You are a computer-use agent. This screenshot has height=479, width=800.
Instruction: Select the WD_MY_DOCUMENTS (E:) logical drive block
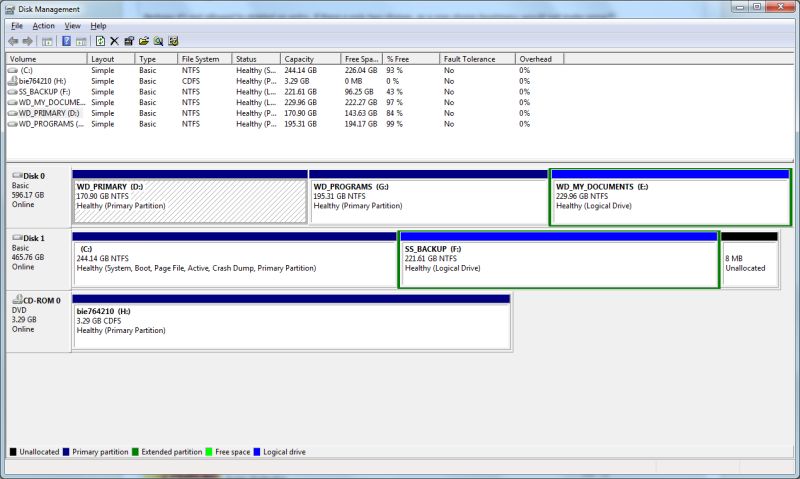point(670,197)
